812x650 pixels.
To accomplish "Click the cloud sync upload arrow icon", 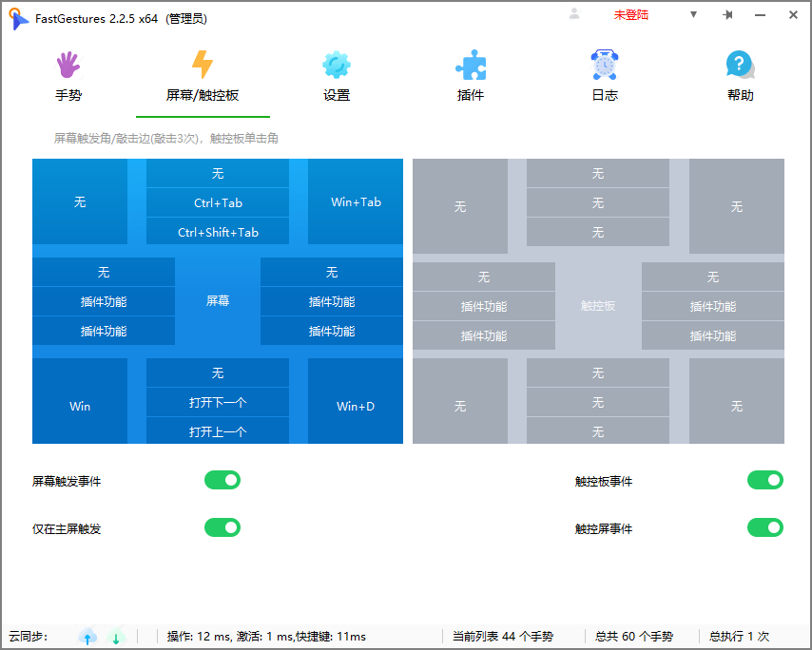I will [x=87, y=637].
